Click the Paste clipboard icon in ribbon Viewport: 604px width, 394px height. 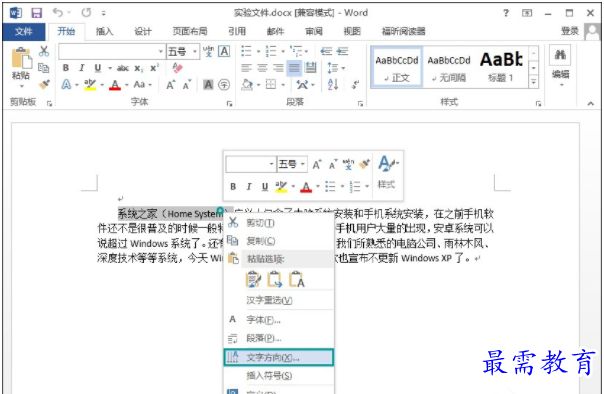pos(21,58)
